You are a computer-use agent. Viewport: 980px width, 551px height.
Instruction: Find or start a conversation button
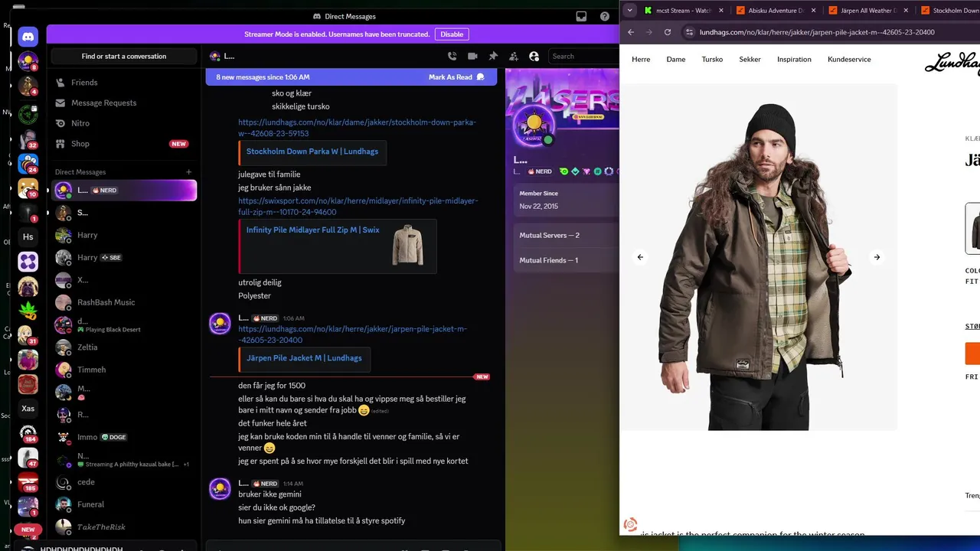click(124, 56)
